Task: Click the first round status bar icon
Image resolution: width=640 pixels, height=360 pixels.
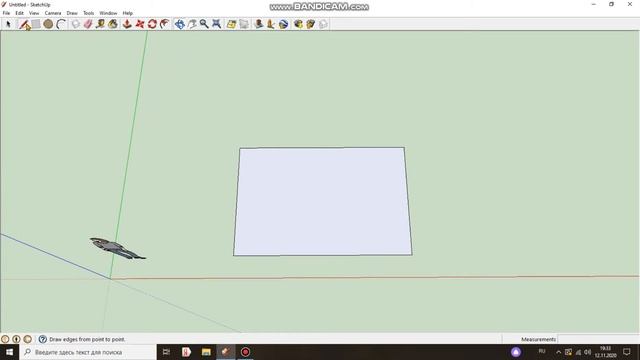Action: coord(5,339)
